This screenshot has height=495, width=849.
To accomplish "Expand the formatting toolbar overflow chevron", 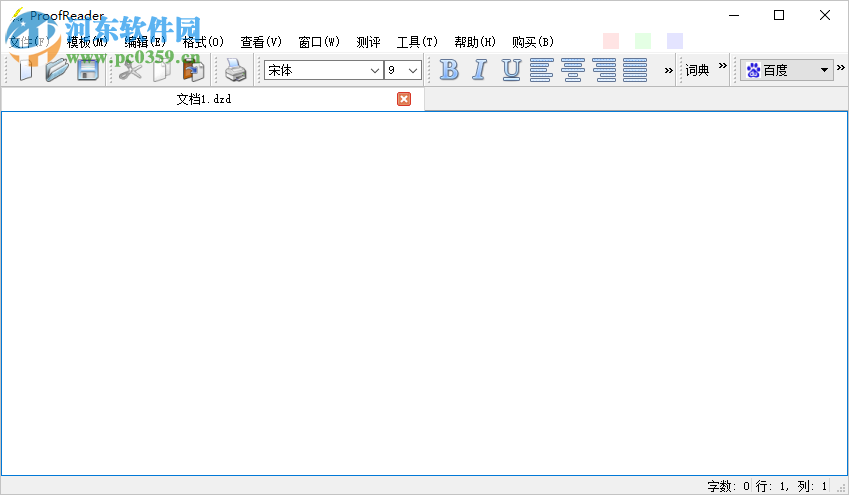I will pyautogui.click(x=668, y=70).
